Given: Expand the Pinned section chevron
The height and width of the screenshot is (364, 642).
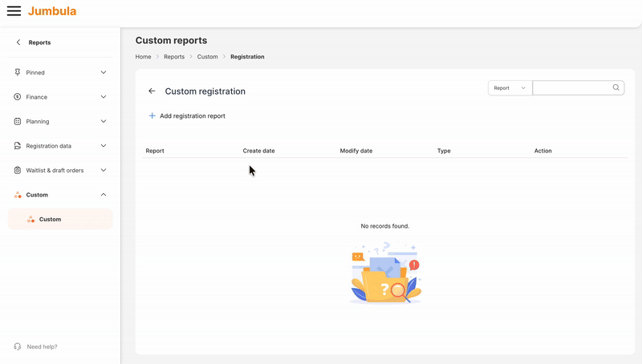Looking at the screenshot, I should (104, 72).
